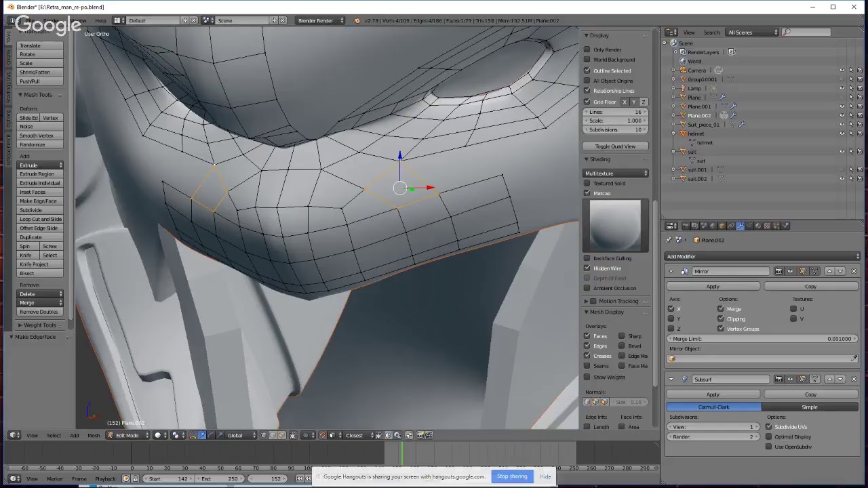Open the Object properties tab (orange cube icon)
Viewport: 868px width, 488px height.
(x=722, y=226)
